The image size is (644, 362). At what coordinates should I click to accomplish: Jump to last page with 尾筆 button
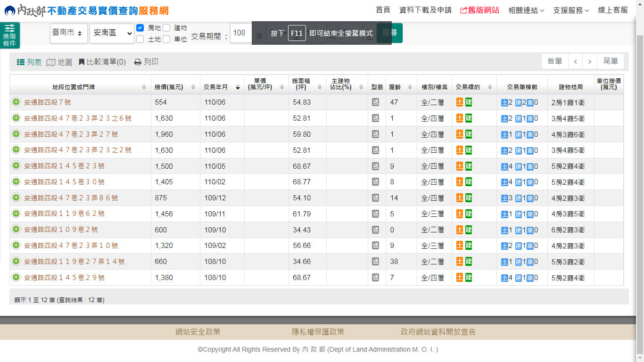click(610, 61)
